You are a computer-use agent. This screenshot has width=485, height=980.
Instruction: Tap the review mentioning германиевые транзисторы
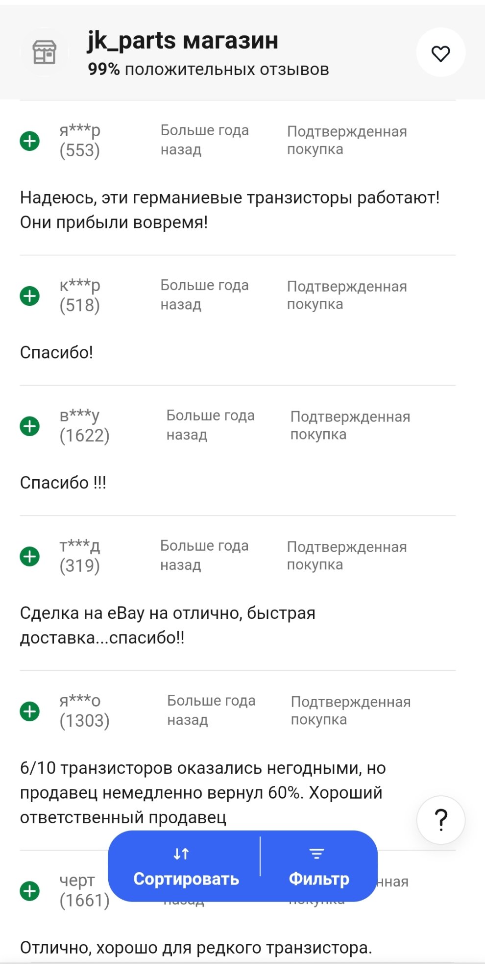(229, 210)
